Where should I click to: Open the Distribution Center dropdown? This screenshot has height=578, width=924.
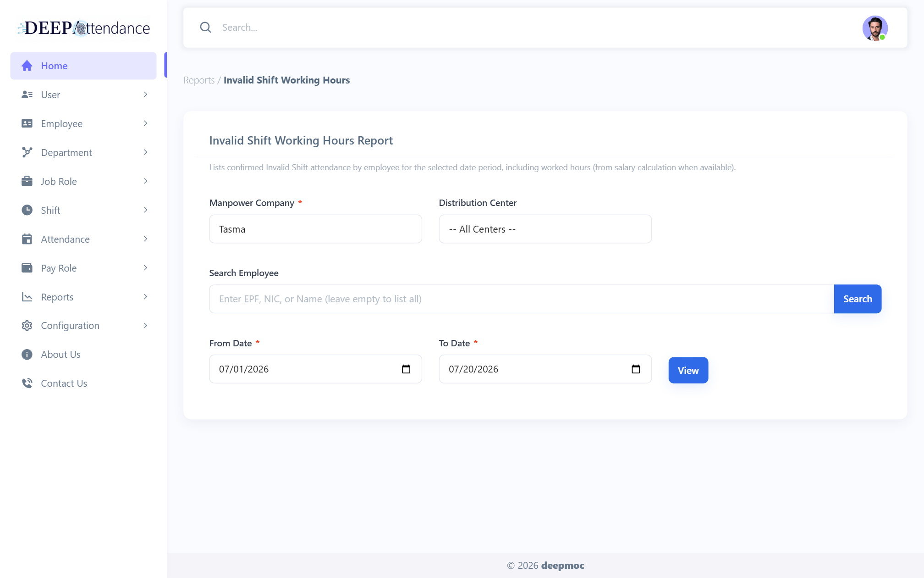coord(545,229)
